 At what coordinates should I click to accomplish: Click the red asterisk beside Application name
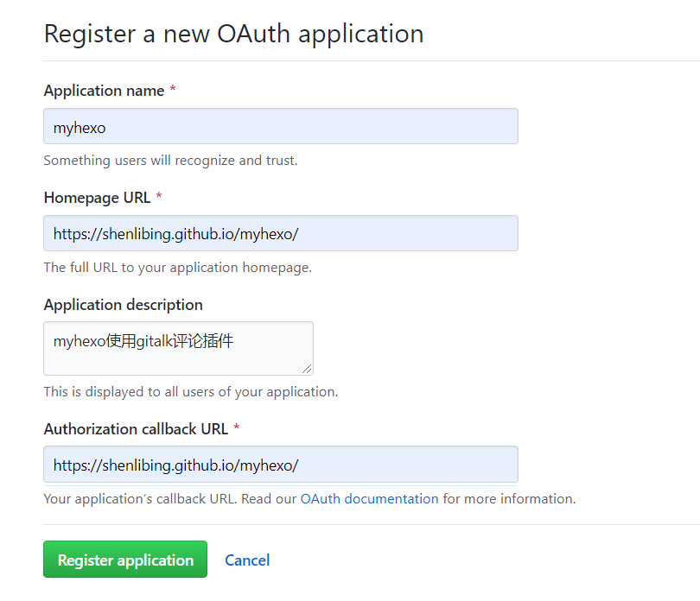pos(173,91)
